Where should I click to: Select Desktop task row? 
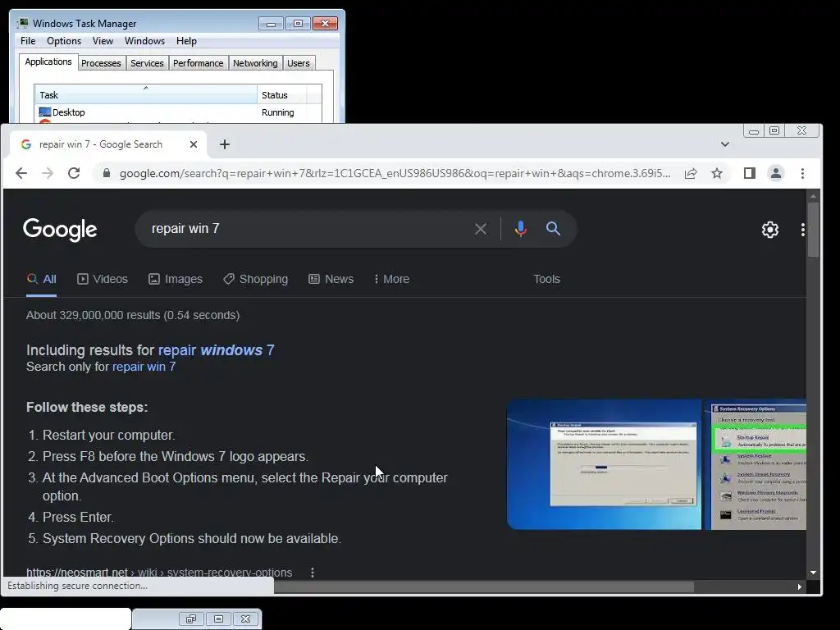click(x=178, y=112)
